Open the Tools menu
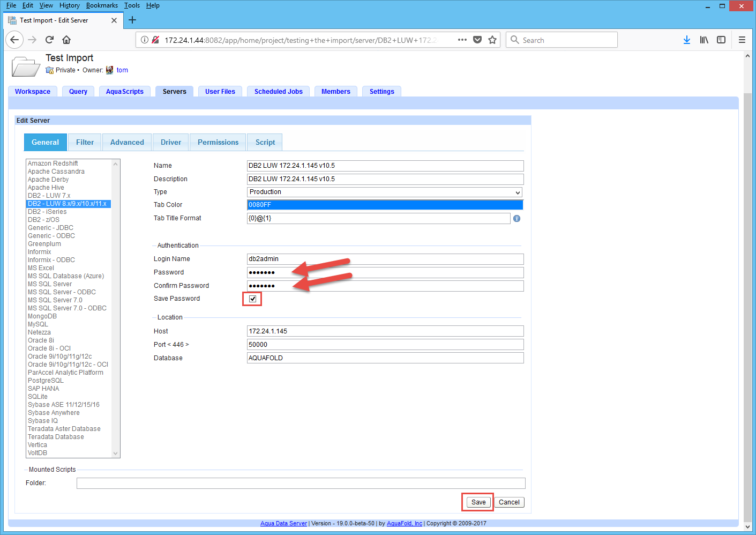The width and height of the screenshot is (756, 535). coord(132,5)
